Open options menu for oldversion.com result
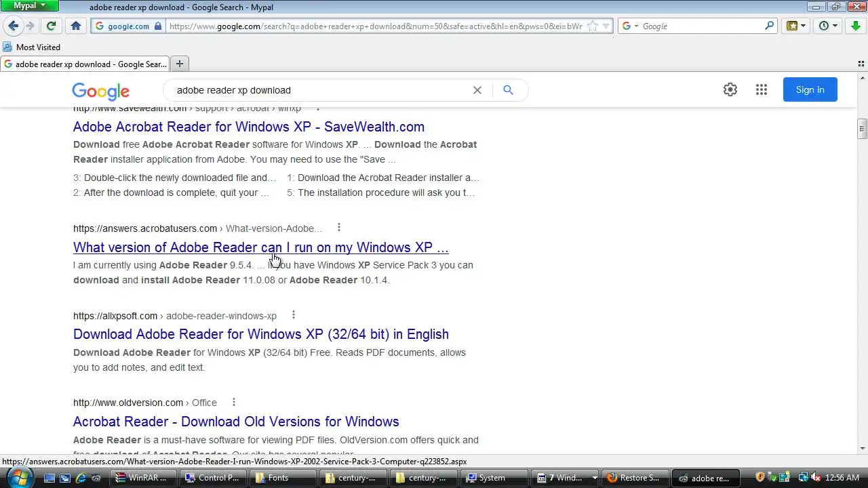The height and width of the screenshot is (488, 868). coord(234,402)
